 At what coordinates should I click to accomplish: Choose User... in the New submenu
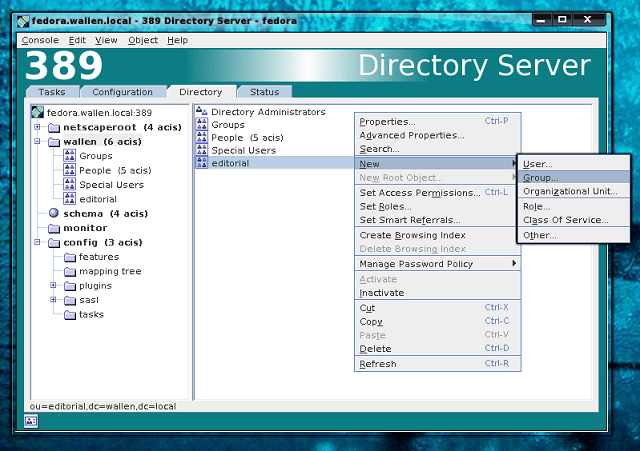(573, 164)
